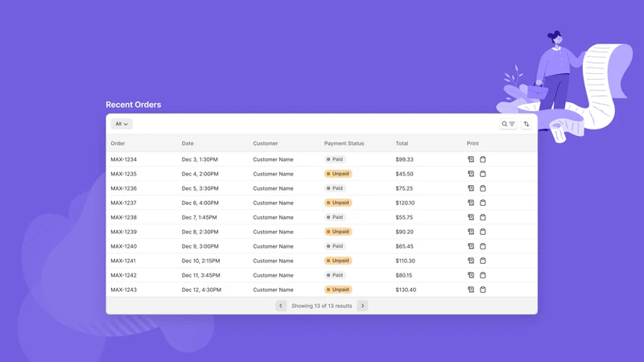Click the Unpaid badge for MAX-1243
The image size is (644, 362).
tap(338, 290)
